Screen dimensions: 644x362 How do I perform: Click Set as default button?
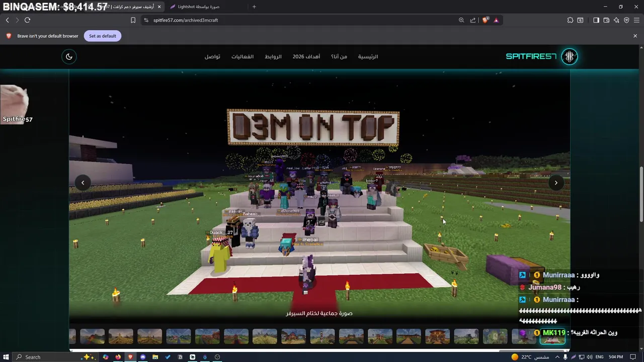tap(103, 36)
